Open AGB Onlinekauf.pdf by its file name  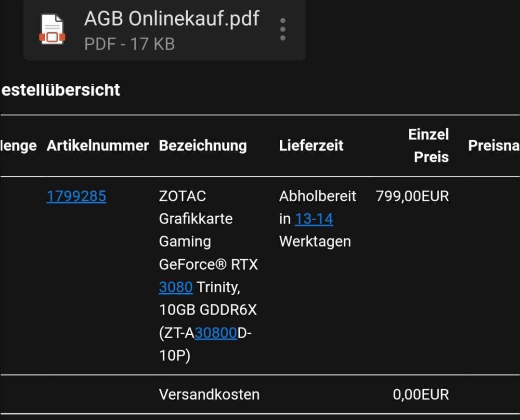(171, 18)
